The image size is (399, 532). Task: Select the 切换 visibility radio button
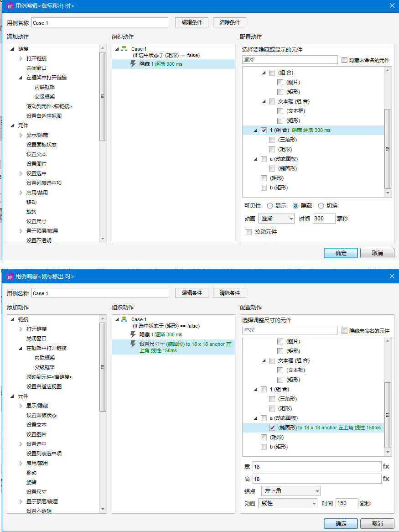click(321, 206)
